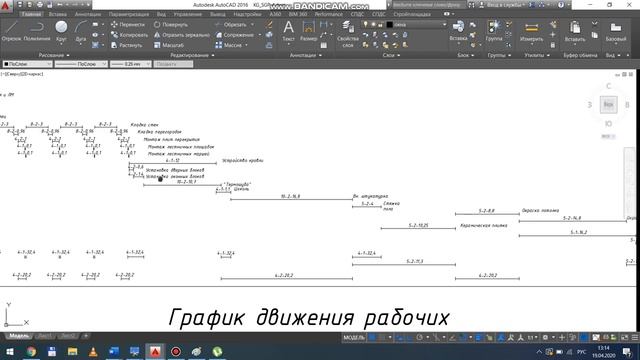Screen dimensions: 640x360
Task: Click the ViewCube Верх face
Action: pyautogui.click(x=608, y=105)
